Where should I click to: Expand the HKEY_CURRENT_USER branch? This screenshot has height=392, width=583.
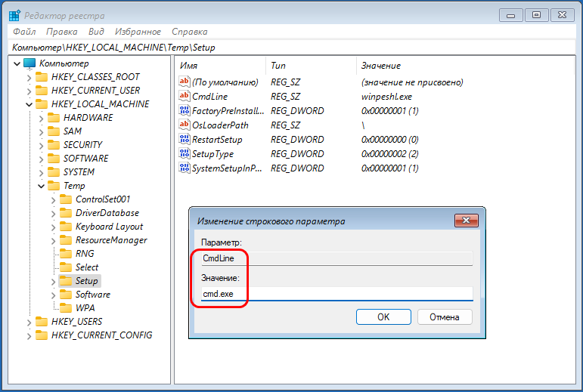(29, 91)
